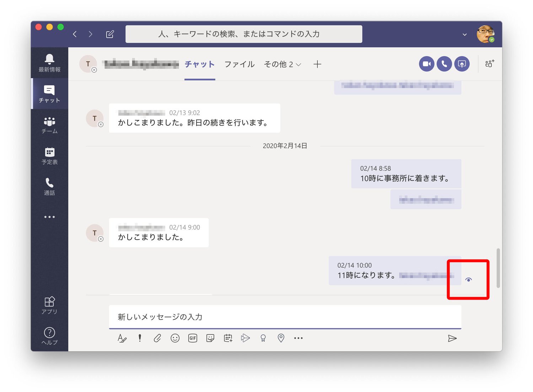Open more options in compose toolbar
The image size is (533, 392).
pos(298,338)
